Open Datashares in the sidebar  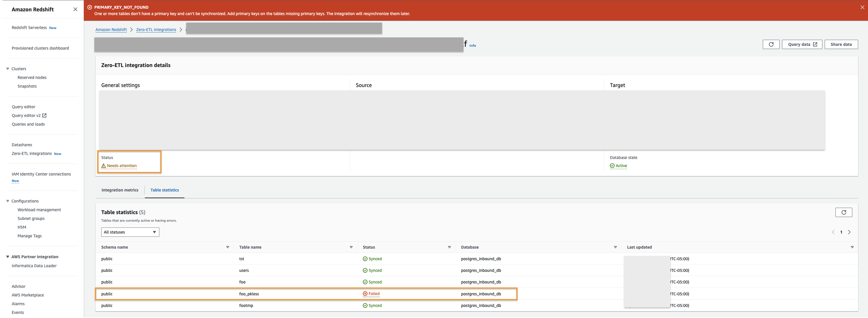(22, 145)
